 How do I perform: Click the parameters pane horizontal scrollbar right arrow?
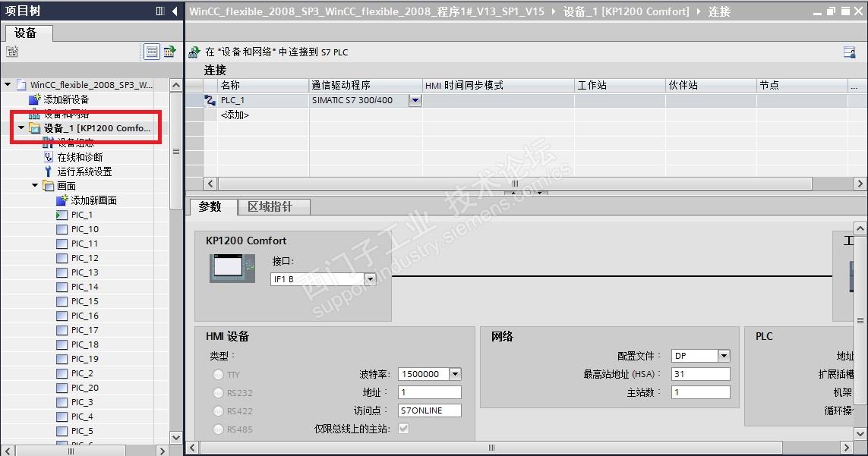[x=846, y=447]
